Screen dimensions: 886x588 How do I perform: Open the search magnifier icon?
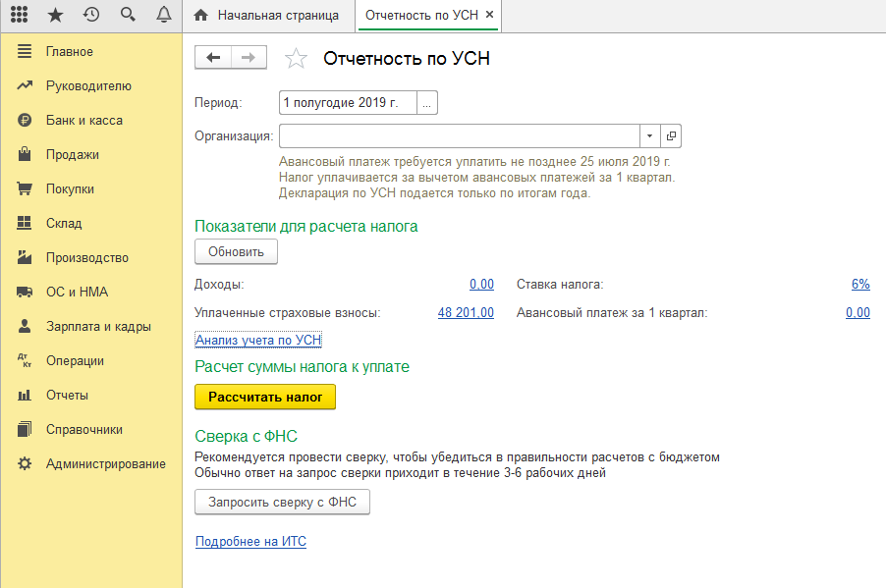(128, 15)
